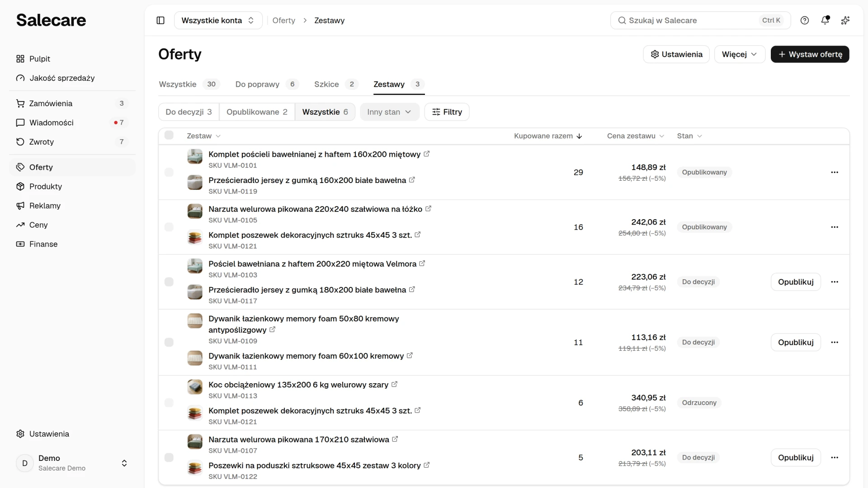Viewport: 868px width, 488px height.
Task: Check the Komplet pościeli bawełnianej set row
Action: click(169, 172)
